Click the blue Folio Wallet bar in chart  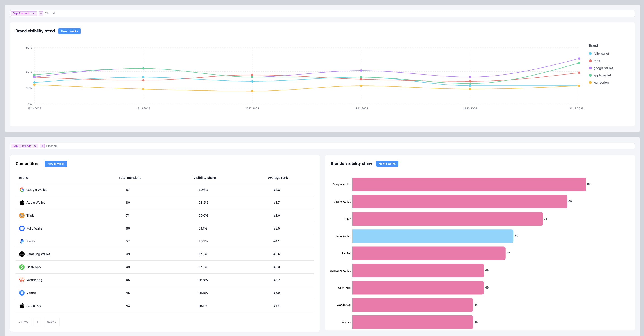(x=432, y=236)
